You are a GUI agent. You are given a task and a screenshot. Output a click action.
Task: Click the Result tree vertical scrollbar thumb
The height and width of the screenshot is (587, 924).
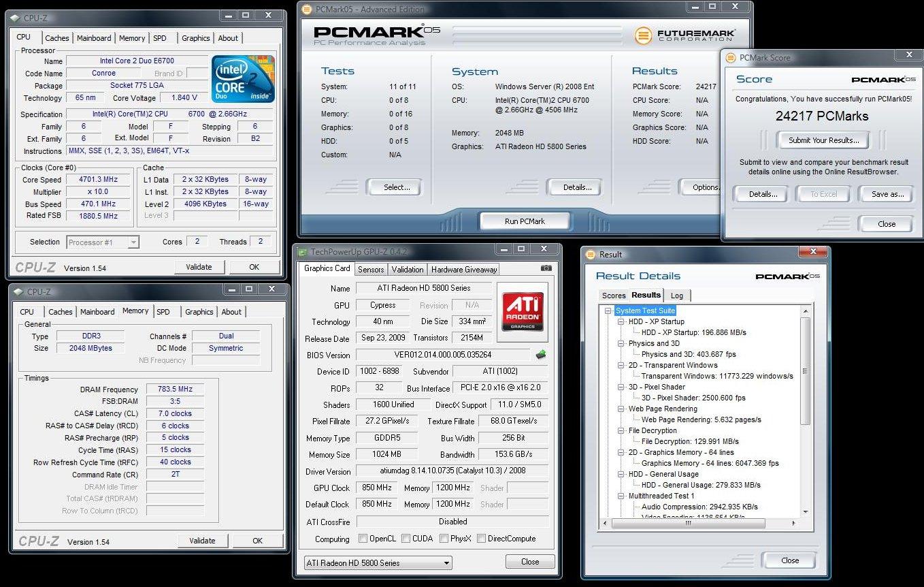click(806, 371)
